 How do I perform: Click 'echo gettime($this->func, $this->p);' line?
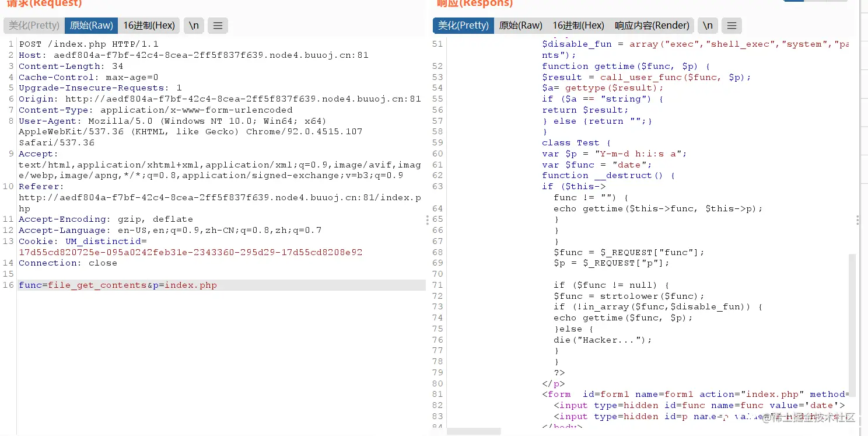[x=658, y=208]
